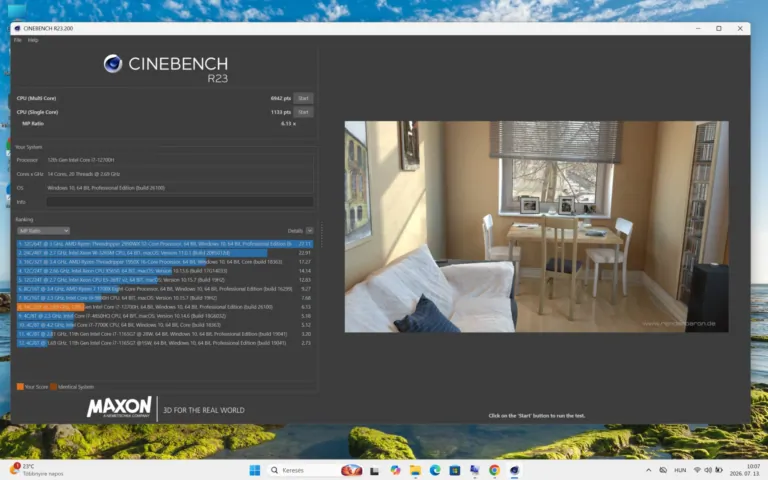Image resolution: width=768 pixels, height=480 pixels.
Task: Select the Intel Xeon W-3265M ranking row
Action: [165, 253]
